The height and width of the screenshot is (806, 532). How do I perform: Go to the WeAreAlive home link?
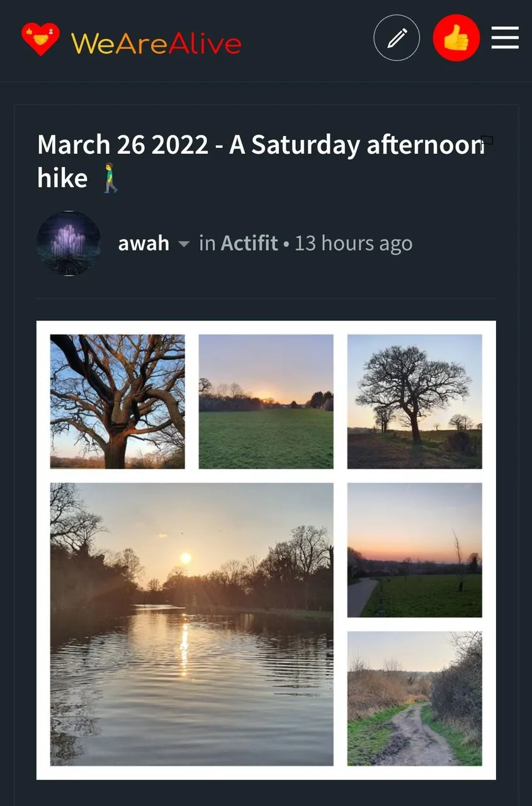pyautogui.click(x=156, y=43)
